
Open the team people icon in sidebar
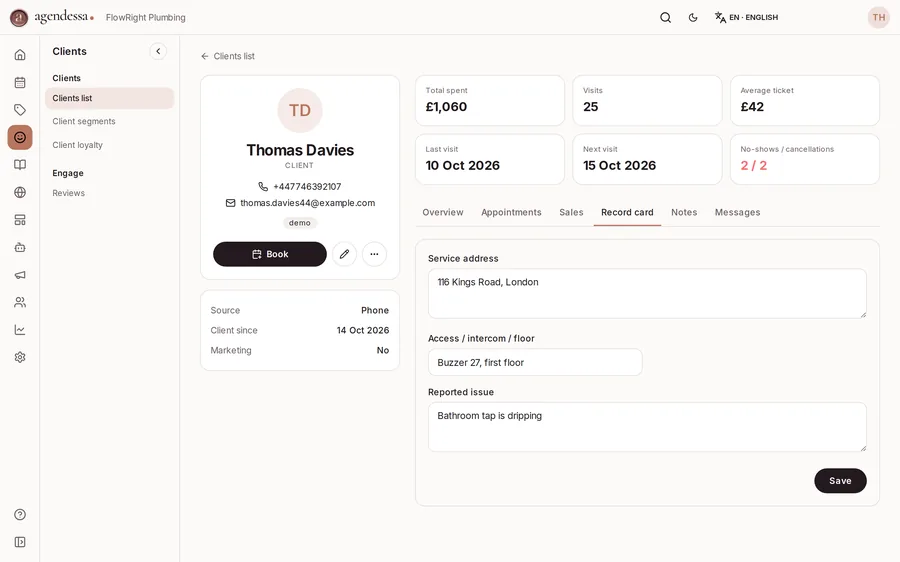pos(20,302)
